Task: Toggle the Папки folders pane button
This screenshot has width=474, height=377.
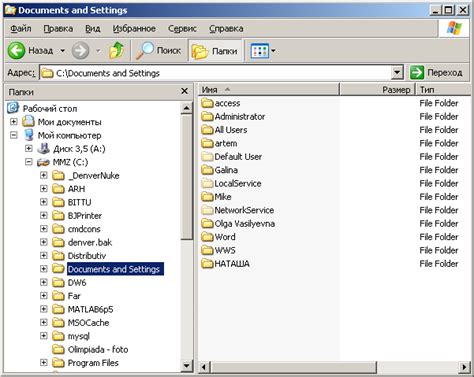Action: tap(215, 51)
